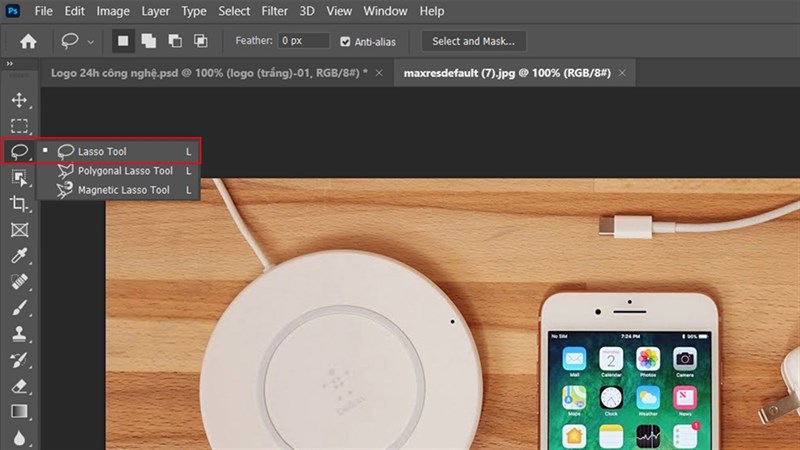This screenshot has height=450, width=800.
Task: Select the History Brush tool
Action: (19, 360)
